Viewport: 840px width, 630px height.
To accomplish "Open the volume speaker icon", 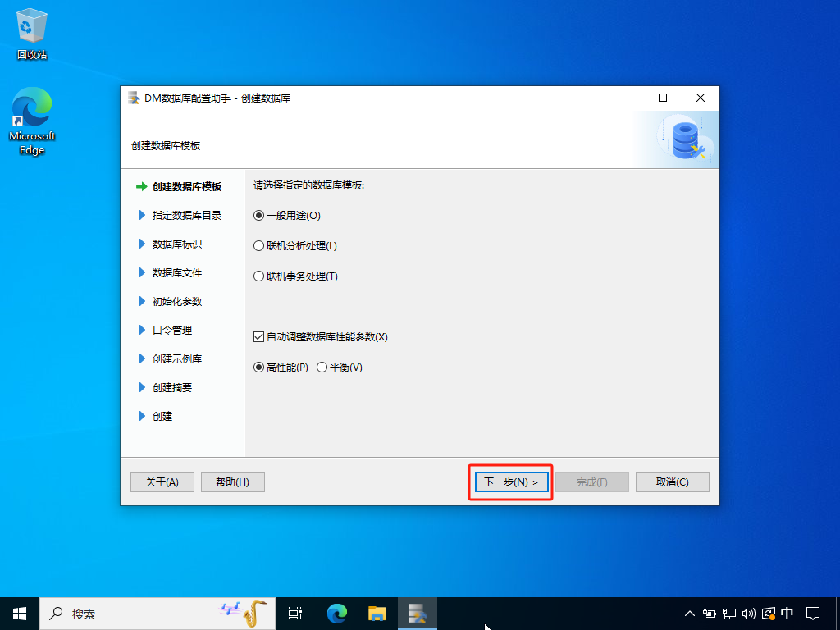I will point(748,614).
